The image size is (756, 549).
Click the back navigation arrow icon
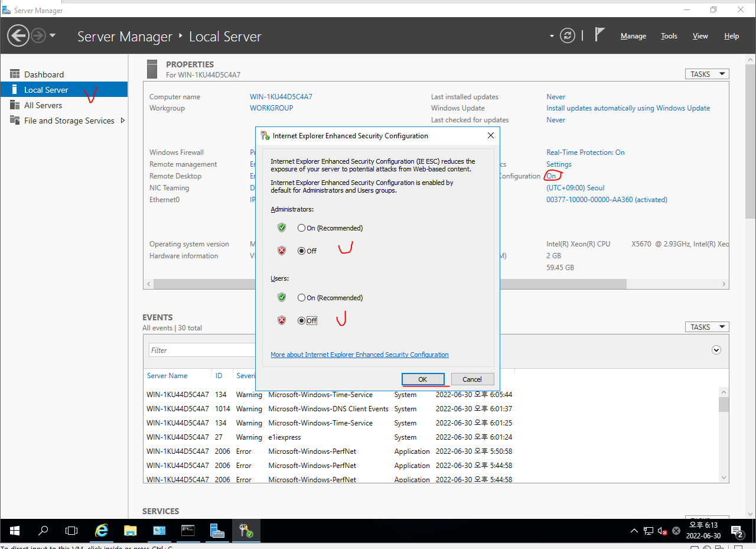18,36
